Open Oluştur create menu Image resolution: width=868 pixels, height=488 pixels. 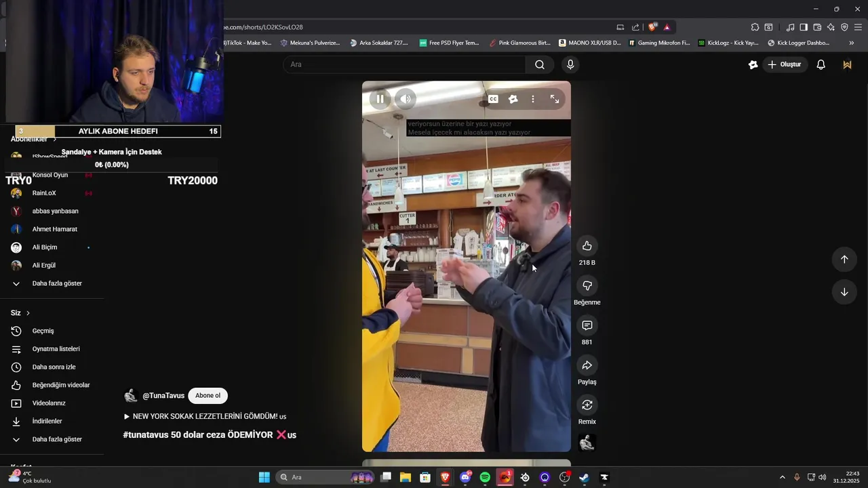tap(784, 64)
